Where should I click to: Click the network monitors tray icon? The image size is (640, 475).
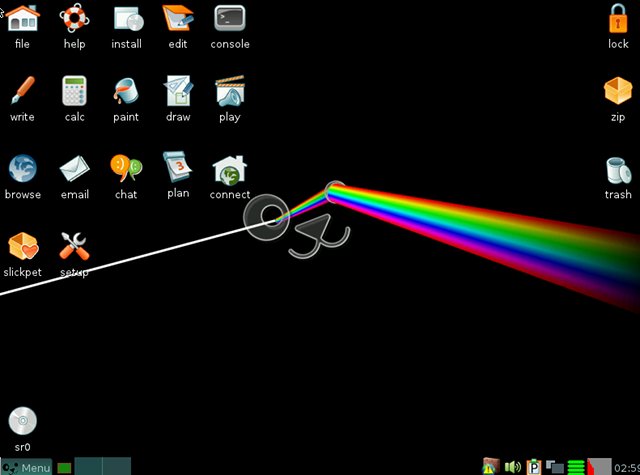[x=555, y=466]
